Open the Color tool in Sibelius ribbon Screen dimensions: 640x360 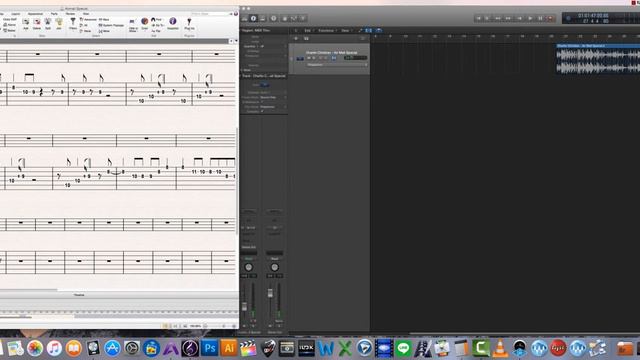click(144, 23)
